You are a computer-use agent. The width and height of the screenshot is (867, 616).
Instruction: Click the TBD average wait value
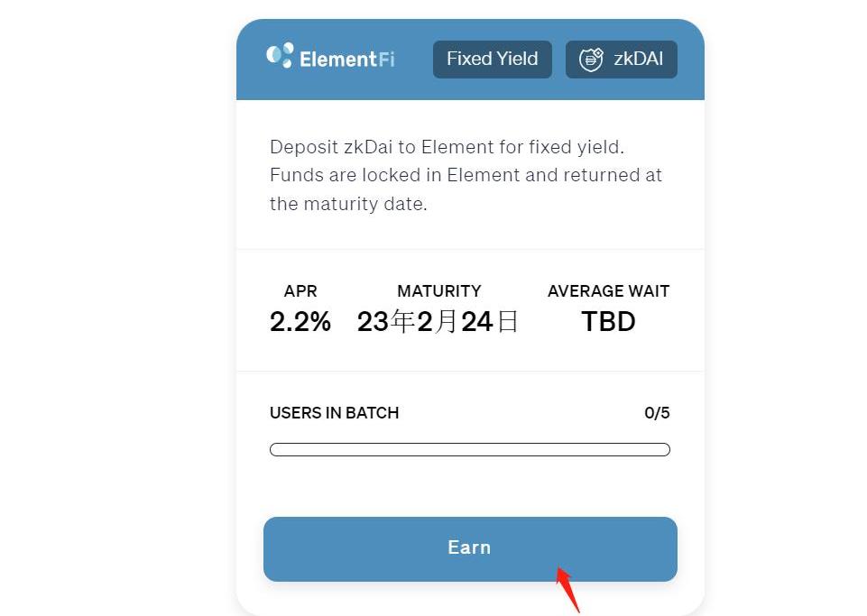[608, 322]
